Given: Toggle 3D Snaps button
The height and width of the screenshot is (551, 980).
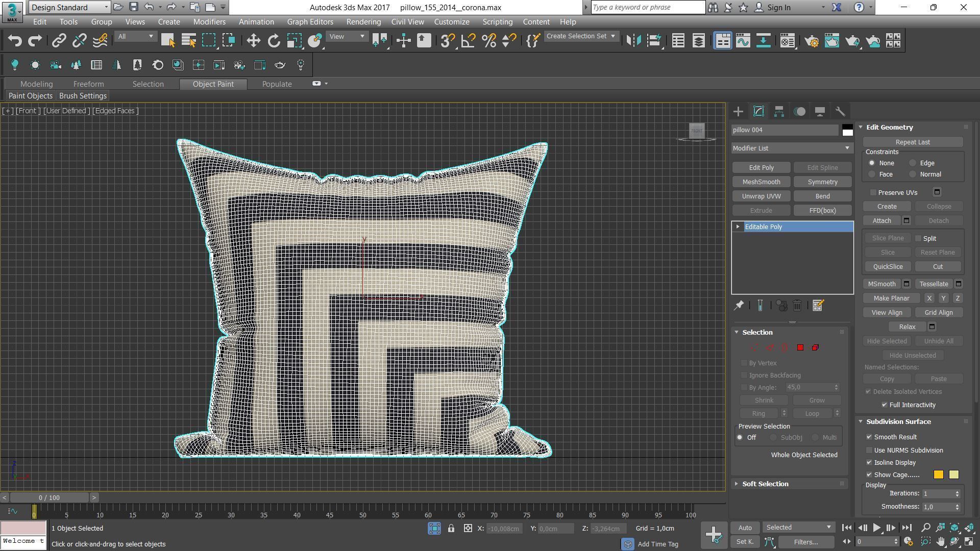Looking at the screenshot, I should coord(448,41).
